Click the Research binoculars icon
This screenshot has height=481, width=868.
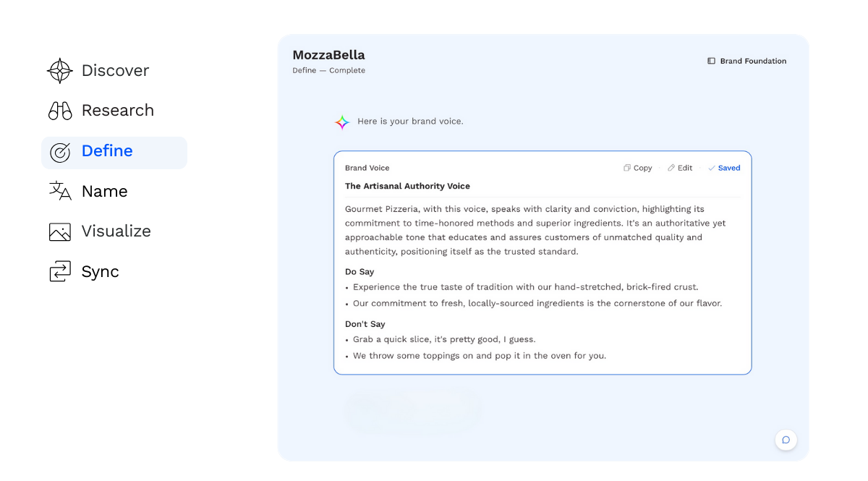(60, 111)
